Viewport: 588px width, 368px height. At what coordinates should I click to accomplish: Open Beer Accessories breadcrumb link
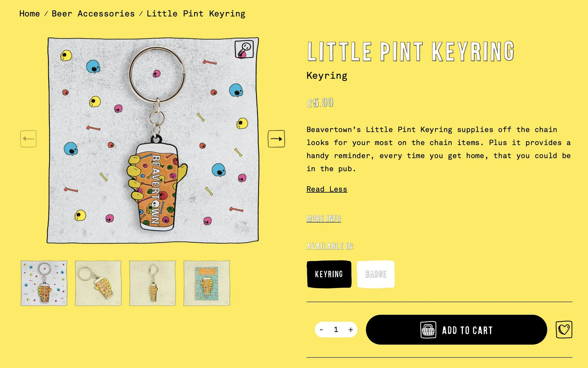[x=93, y=14]
